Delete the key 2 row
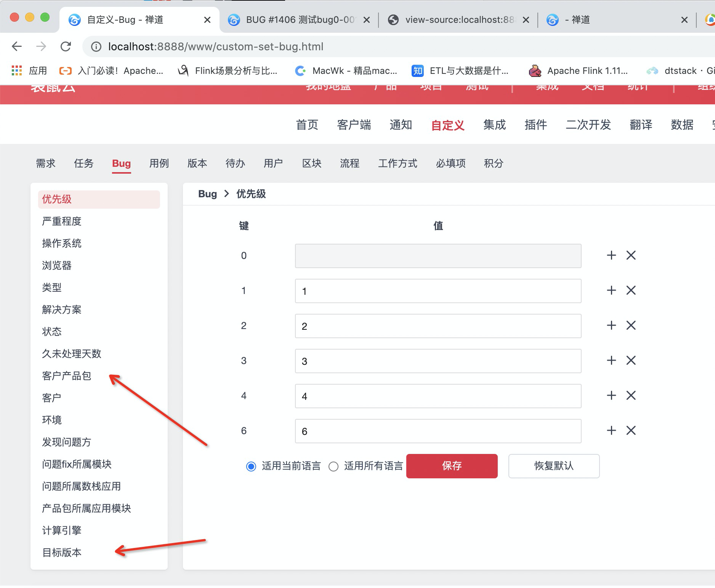 [x=631, y=325]
